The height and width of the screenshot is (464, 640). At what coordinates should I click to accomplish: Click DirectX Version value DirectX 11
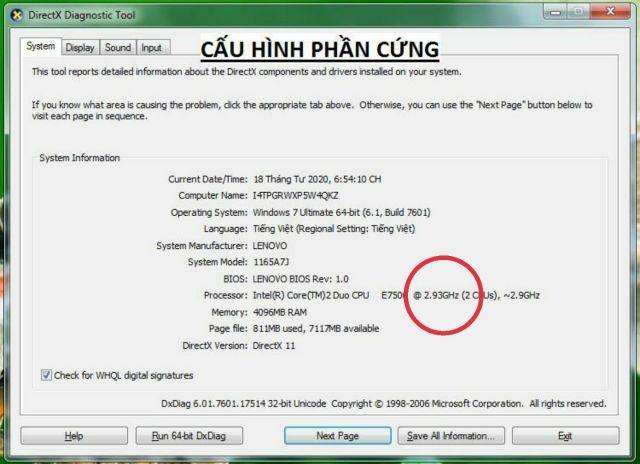tap(274, 346)
